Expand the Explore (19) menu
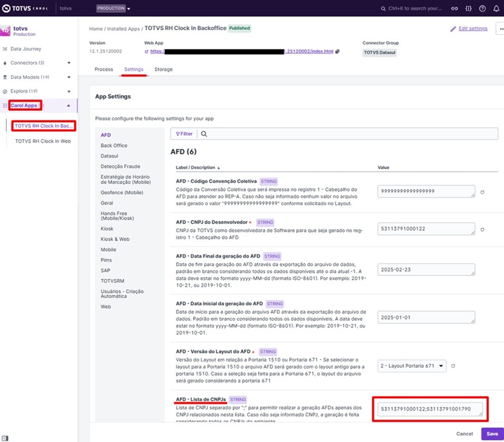 point(69,91)
